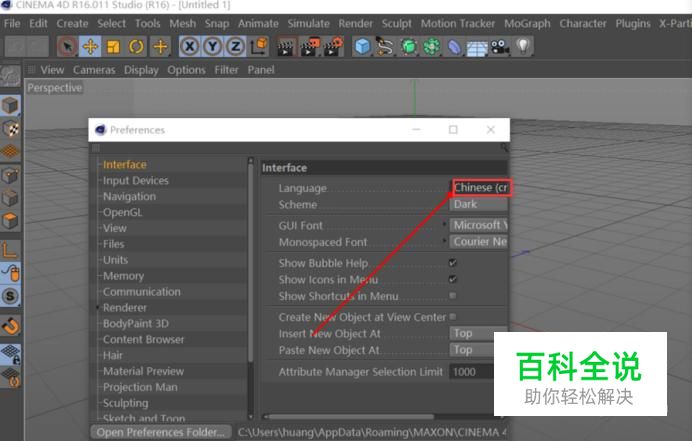Click Open Preferences Folder button

point(161,432)
